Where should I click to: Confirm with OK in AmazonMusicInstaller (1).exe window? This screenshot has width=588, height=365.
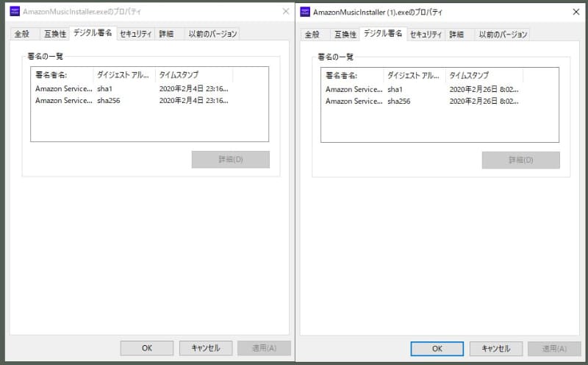[437, 349]
